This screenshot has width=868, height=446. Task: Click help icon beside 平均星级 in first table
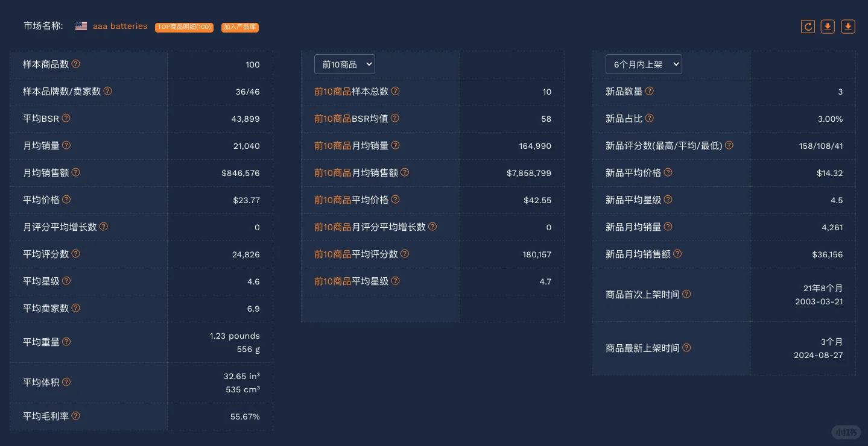pos(66,281)
